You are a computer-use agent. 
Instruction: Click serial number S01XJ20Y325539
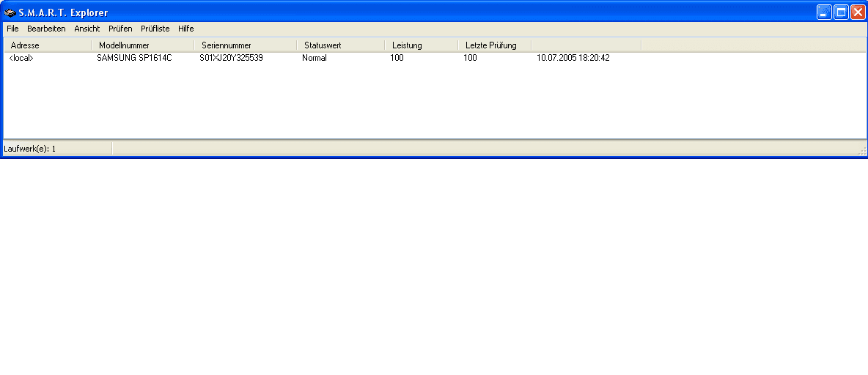231,58
